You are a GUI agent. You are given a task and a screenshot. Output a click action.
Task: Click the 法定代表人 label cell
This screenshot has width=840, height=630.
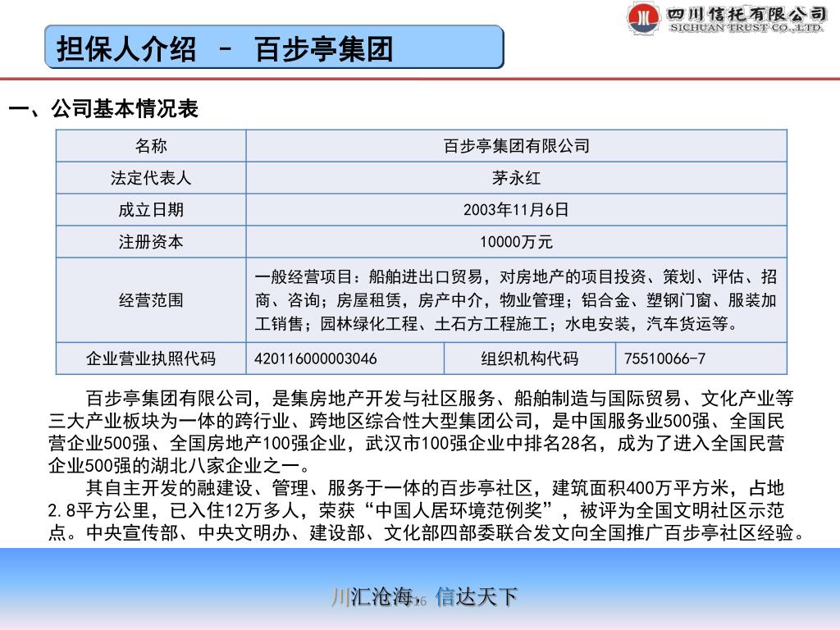click(x=151, y=178)
